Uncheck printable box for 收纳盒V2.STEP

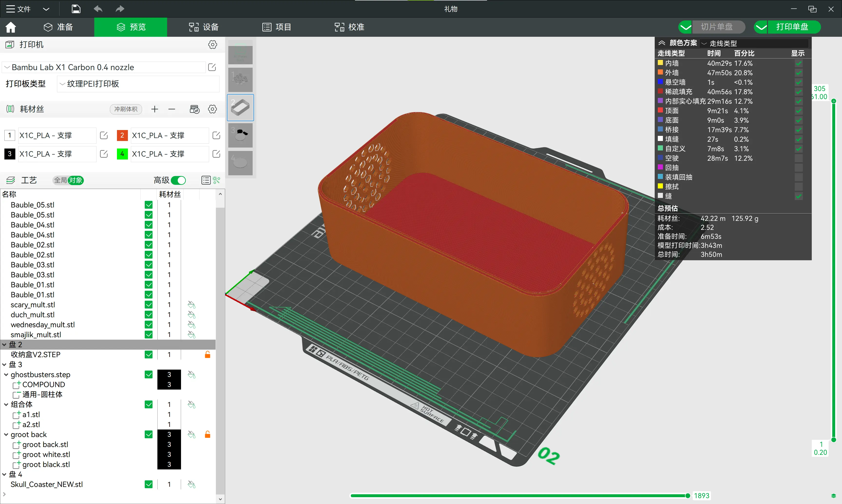(x=148, y=355)
